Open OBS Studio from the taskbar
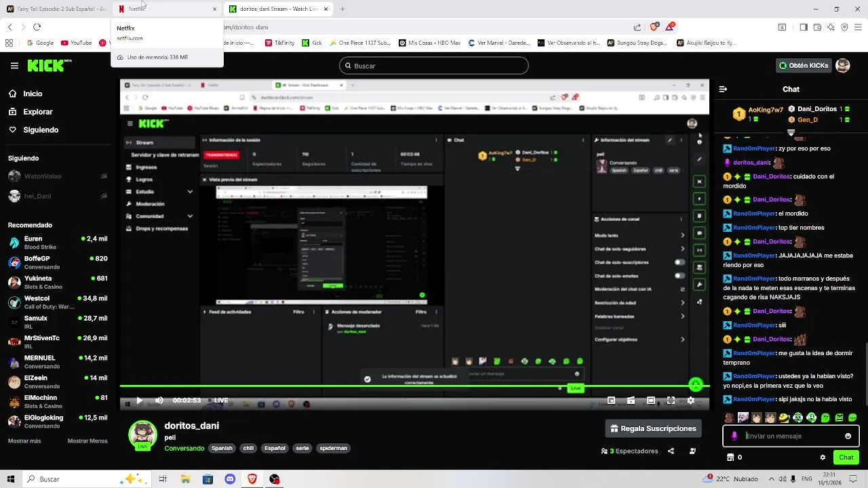Screen dimensions: 868x488 point(275,479)
